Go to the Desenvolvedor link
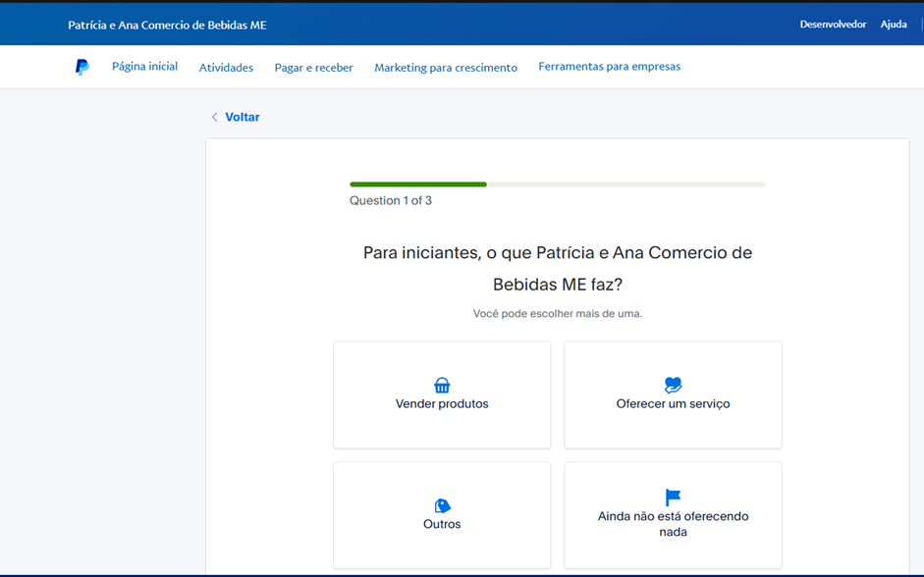The width and height of the screenshot is (924, 577). (x=833, y=25)
